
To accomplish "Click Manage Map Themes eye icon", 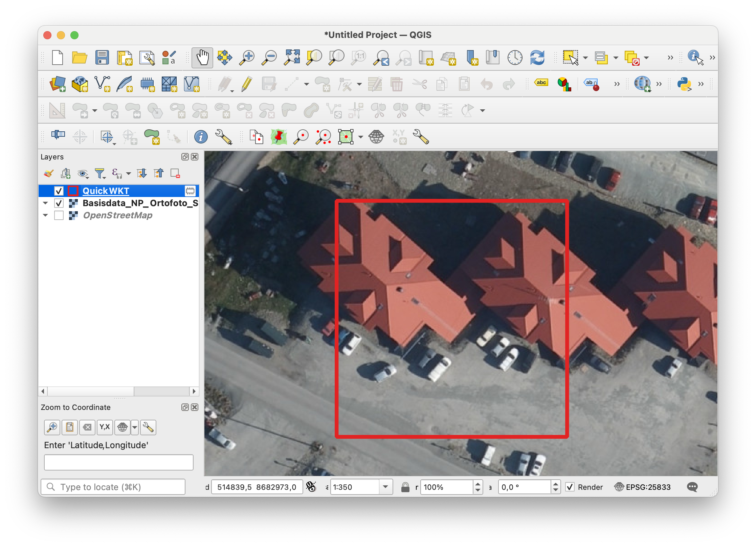I will coord(83,174).
